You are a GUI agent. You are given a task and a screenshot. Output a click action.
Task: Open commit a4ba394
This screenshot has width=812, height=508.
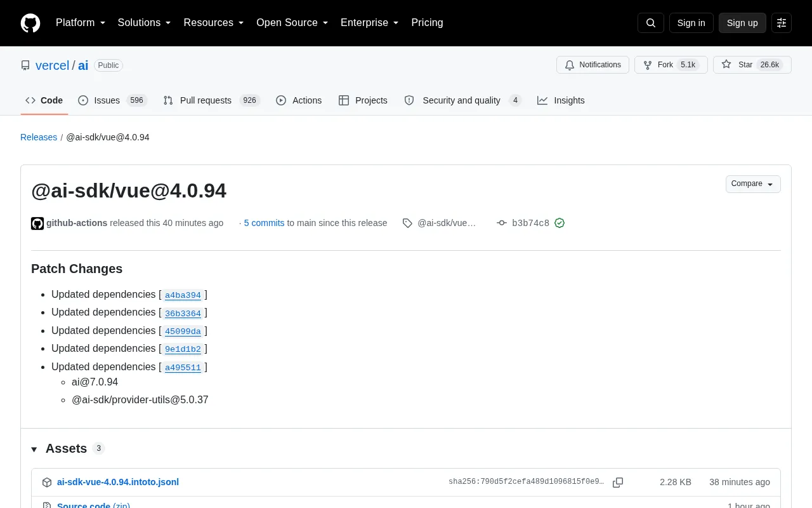[183, 295]
